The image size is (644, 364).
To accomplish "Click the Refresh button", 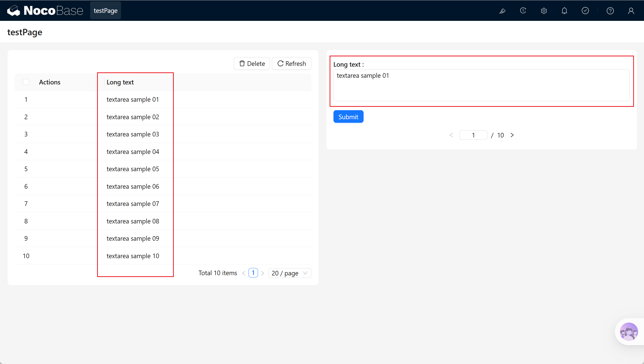I will 291,64.
